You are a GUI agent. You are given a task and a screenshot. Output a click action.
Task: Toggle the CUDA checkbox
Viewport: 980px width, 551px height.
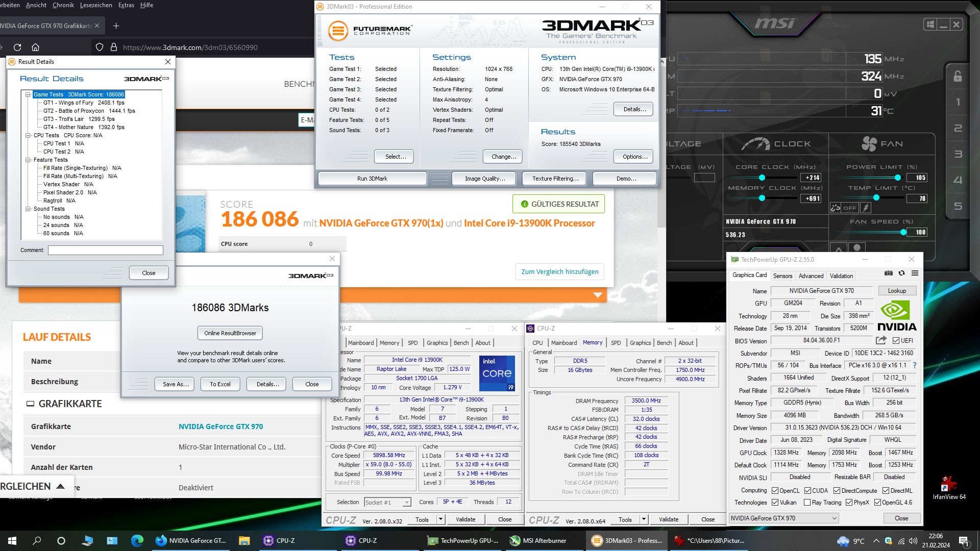tap(807, 490)
